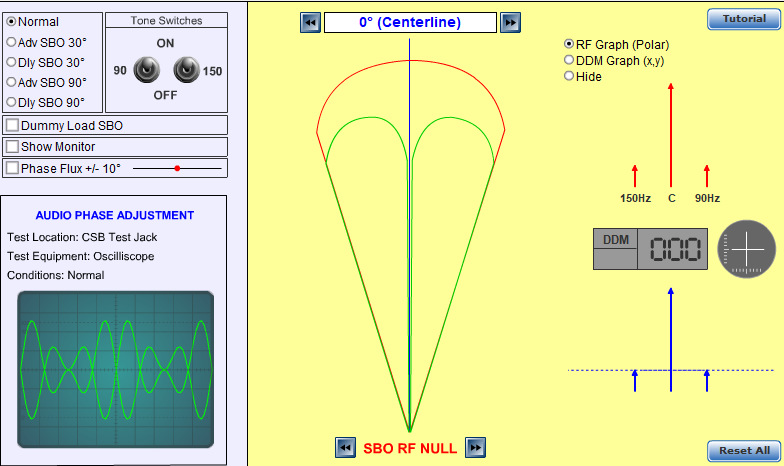Enable the Dummy Load SBO checkbox
Viewport: 784px width, 466px height.
(12, 125)
